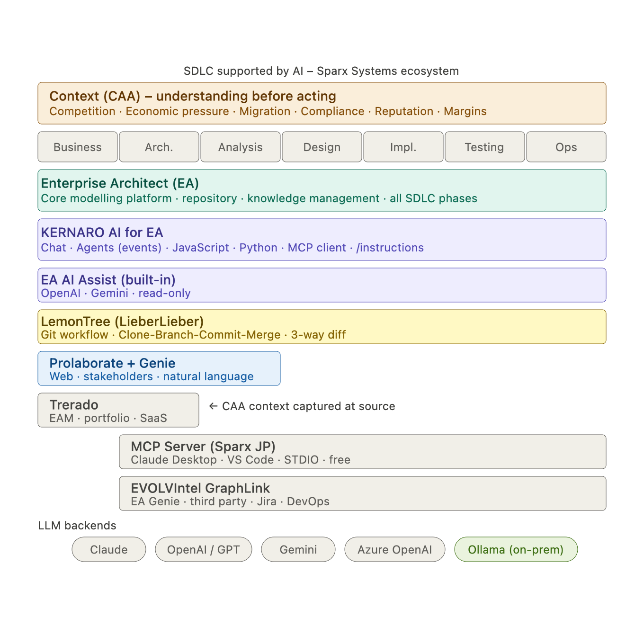The image size is (644, 644).
Task: Select the Prolaborate + Genie heading
Action: (x=112, y=363)
